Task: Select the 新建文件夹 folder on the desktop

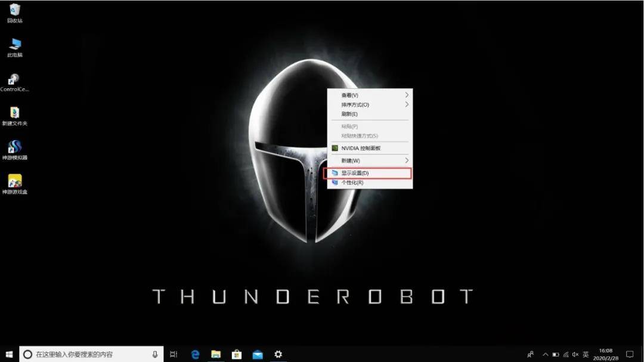Action: click(x=15, y=114)
